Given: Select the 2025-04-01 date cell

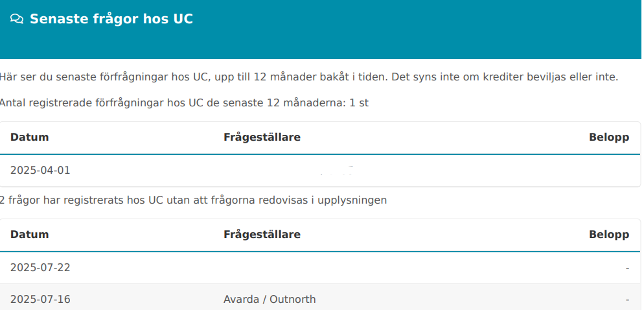Looking at the screenshot, I should coord(40,171).
